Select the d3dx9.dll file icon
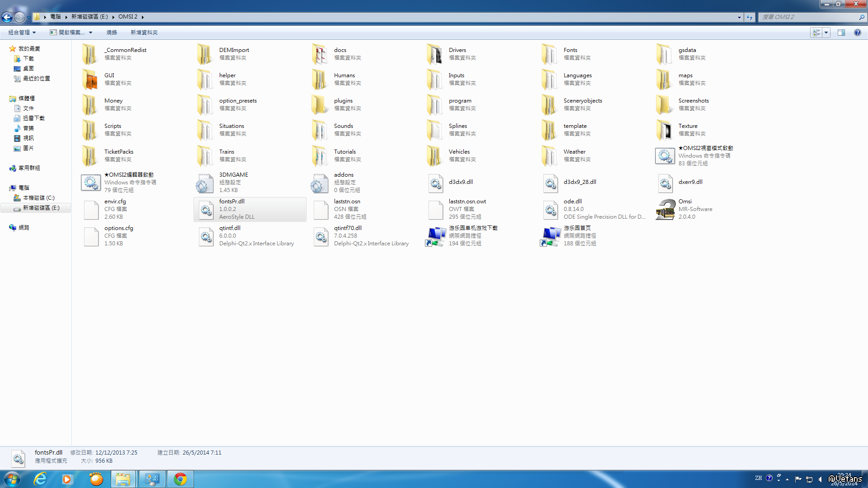 435,183
